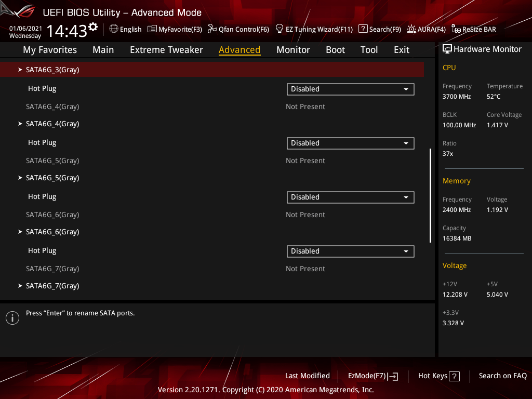Open the Tool tab
The width and height of the screenshot is (532, 399).
369,50
